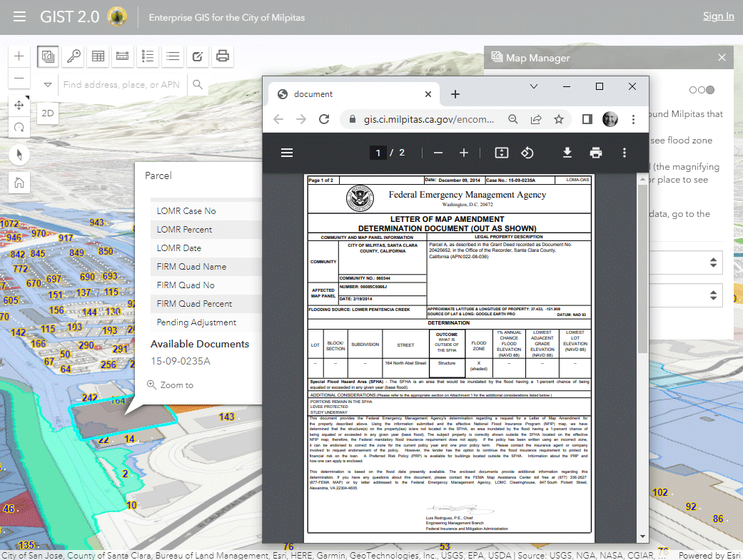743x560 pixels.
Task: Zoom in the PDF document
Action: pyautogui.click(x=464, y=153)
